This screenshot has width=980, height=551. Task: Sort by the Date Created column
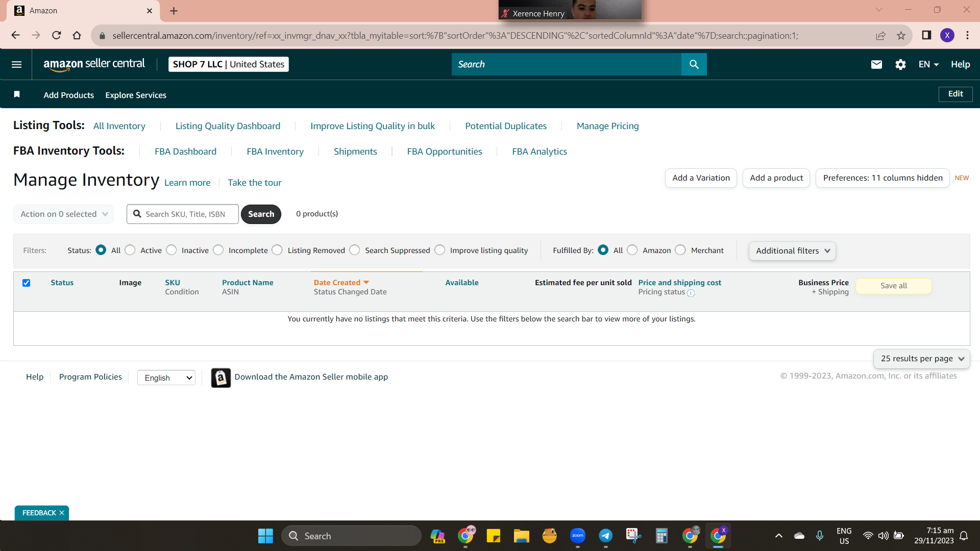click(341, 283)
